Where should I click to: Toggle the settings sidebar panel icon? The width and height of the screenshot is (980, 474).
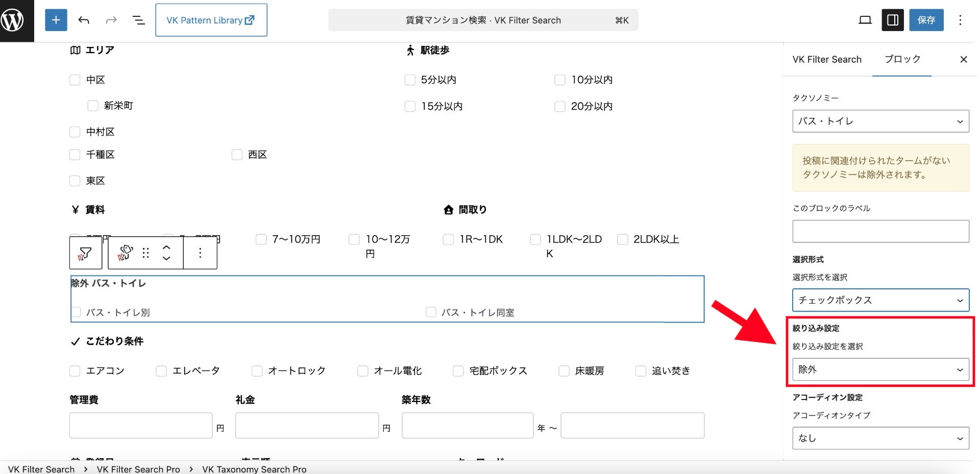tap(892, 20)
